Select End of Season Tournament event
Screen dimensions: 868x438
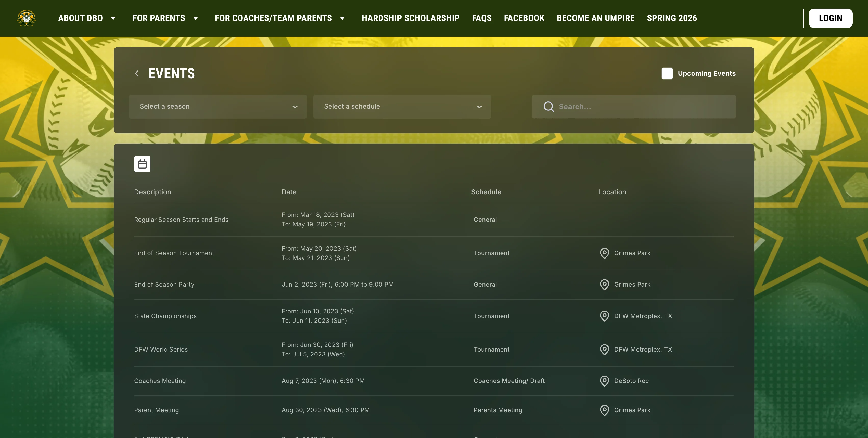[174, 253]
